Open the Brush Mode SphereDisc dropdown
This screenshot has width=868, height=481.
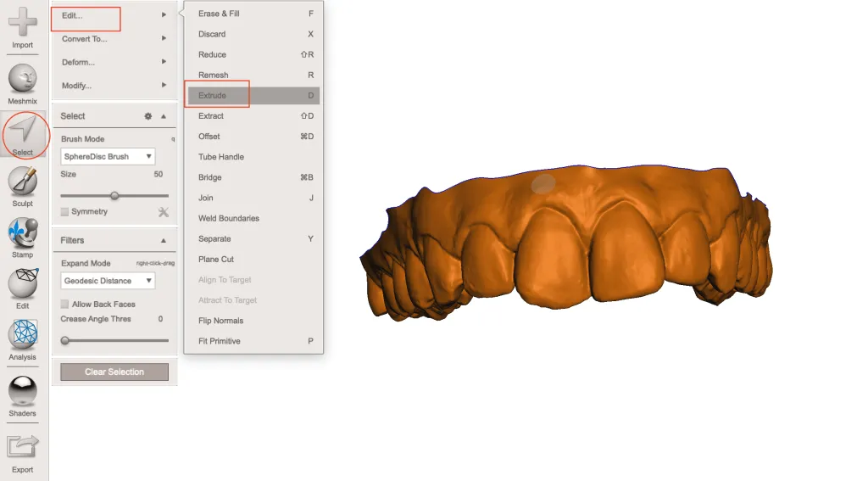pyautogui.click(x=108, y=156)
